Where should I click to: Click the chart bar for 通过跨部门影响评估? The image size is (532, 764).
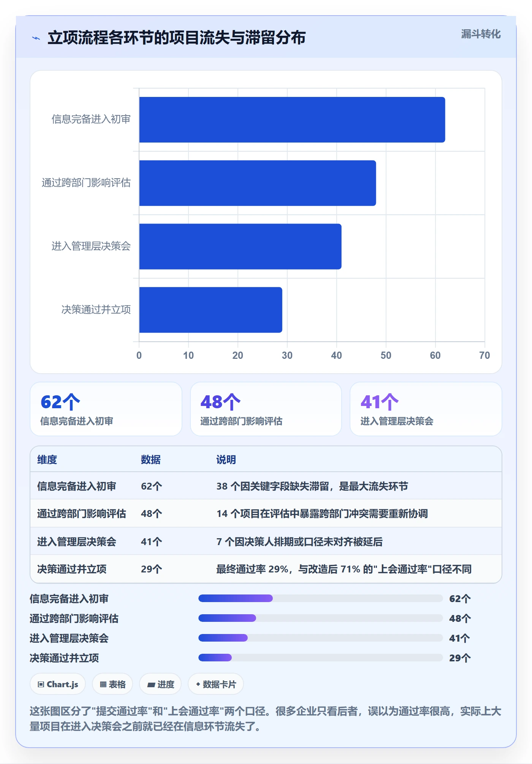[x=257, y=183]
